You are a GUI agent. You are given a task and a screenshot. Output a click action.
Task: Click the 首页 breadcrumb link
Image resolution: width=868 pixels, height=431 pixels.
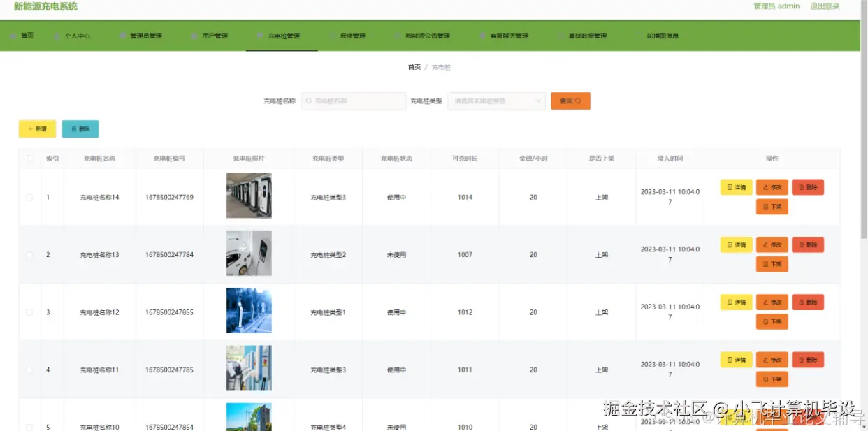click(413, 67)
